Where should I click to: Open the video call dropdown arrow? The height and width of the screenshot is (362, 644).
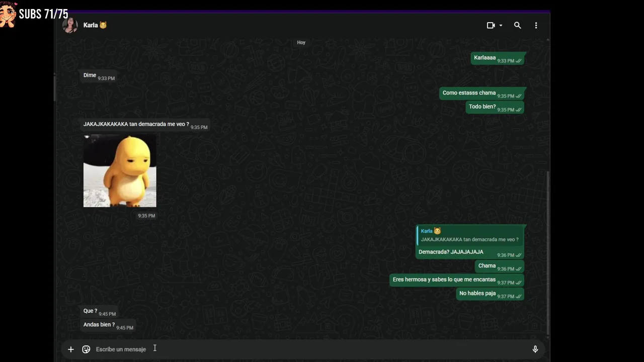pos(501,26)
